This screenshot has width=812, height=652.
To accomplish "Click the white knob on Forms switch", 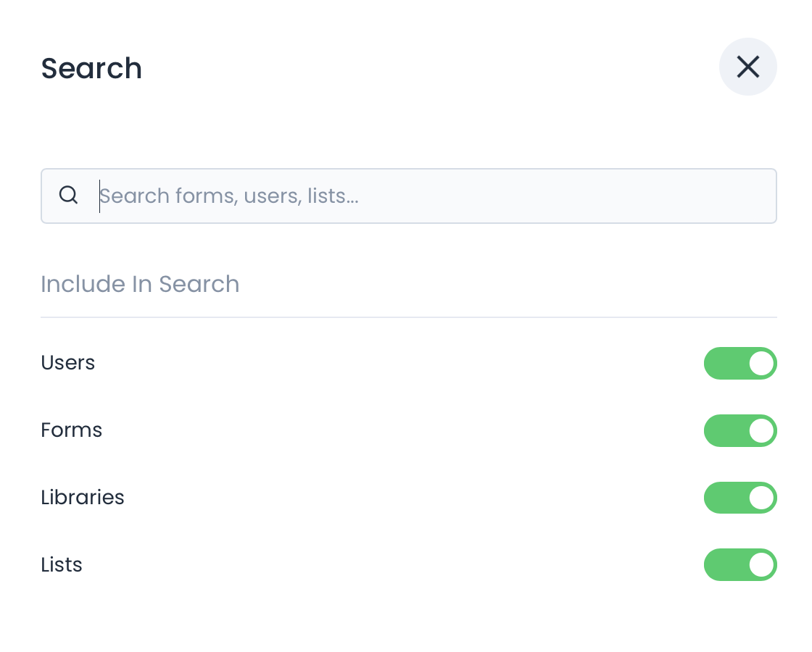I will pos(761,430).
